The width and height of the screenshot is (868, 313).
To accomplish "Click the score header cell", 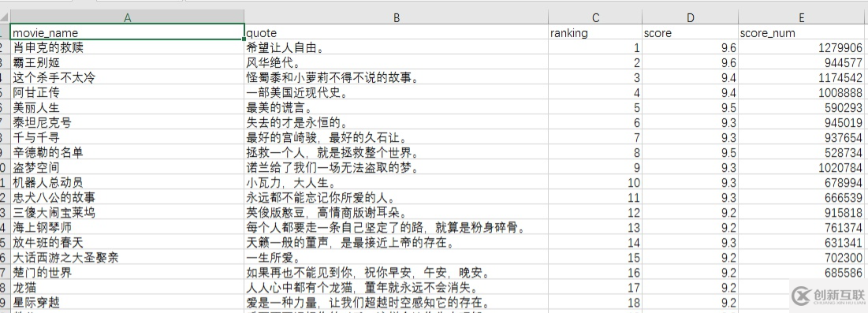I will pyautogui.click(x=691, y=32).
